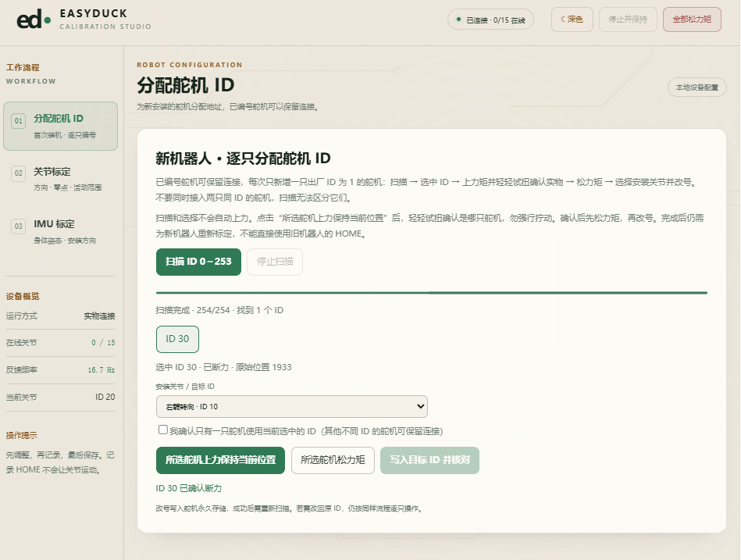Click 全部松力矩 button in header

click(x=692, y=20)
